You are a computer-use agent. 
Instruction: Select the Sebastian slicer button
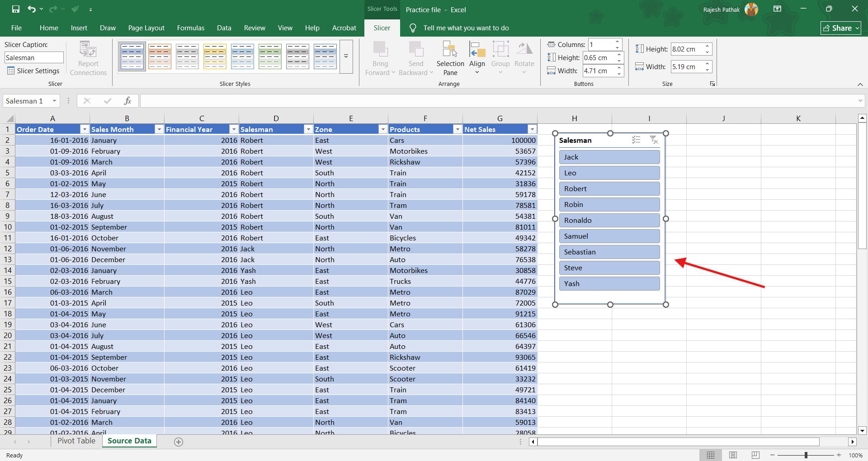(x=609, y=252)
